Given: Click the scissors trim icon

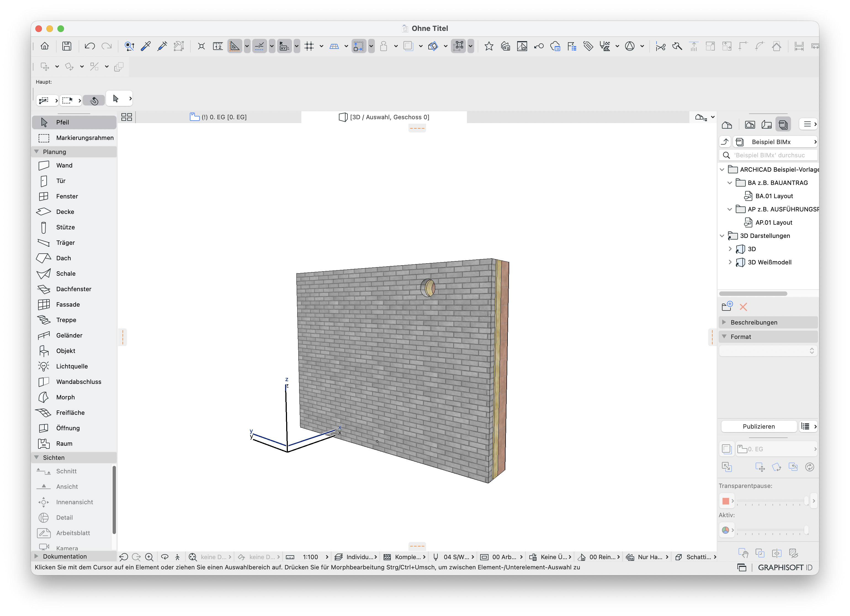Looking at the screenshot, I should tap(660, 46).
